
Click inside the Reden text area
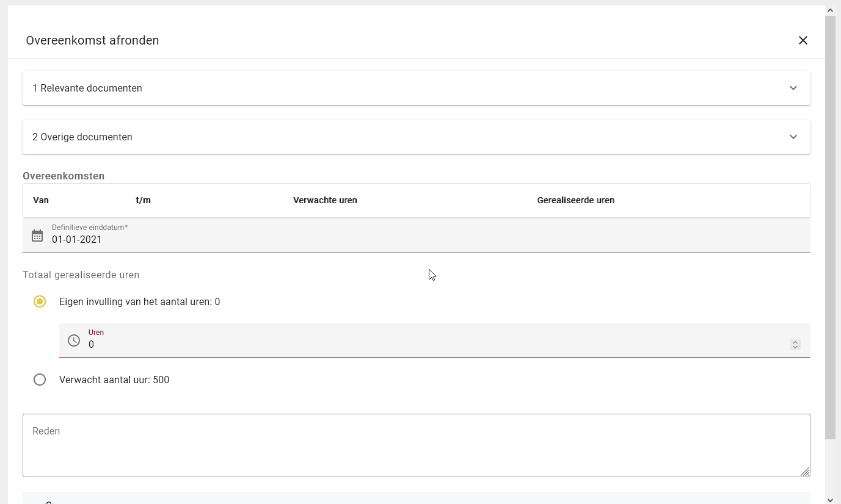417,445
